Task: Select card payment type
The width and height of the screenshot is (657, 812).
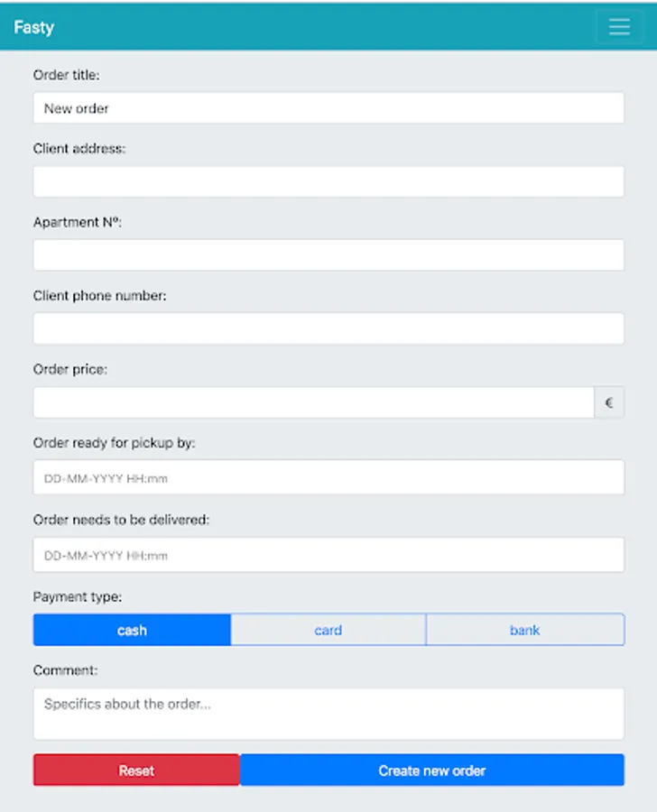Action: [328, 630]
